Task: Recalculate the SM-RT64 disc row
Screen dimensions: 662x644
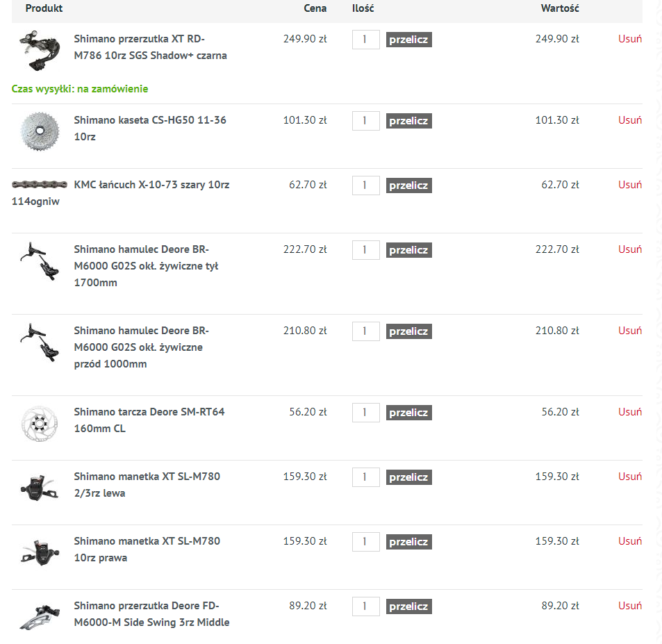Action: click(x=408, y=413)
